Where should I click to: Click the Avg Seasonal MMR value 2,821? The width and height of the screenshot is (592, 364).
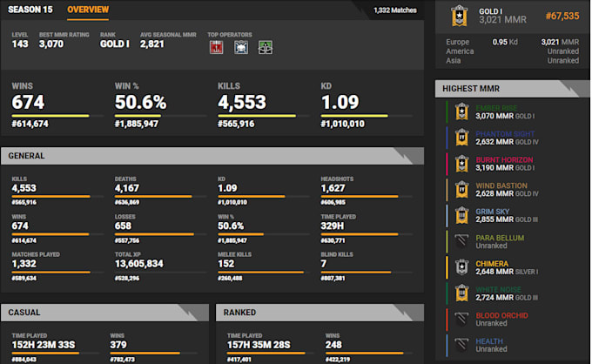pyautogui.click(x=152, y=44)
